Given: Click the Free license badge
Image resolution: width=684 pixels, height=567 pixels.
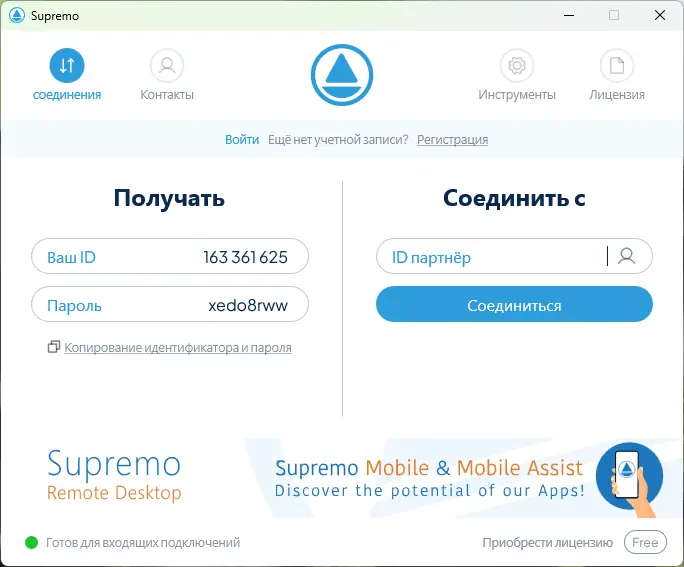Looking at the screenshot, I should (x=645, y=542).
